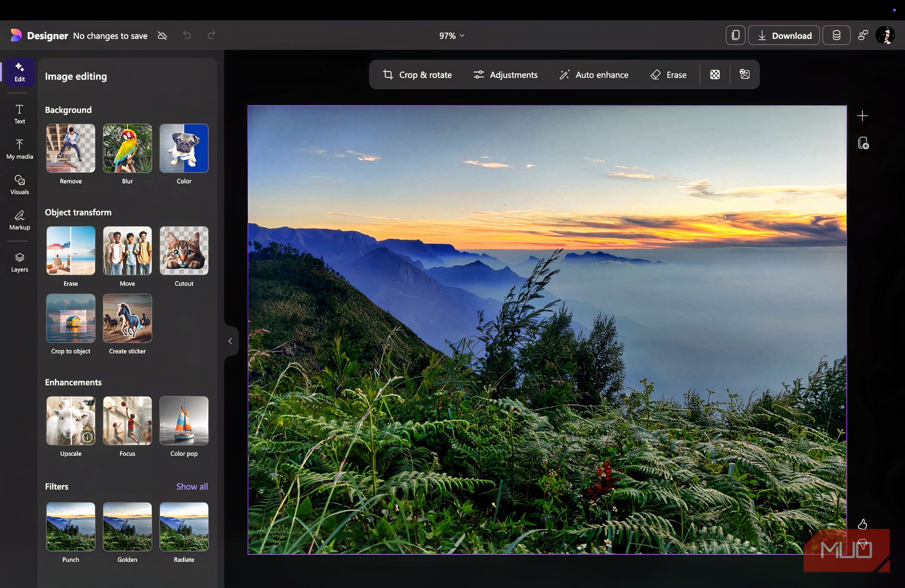Click the info icon on Upscale thumbnail
Viewport: 905px width, 588px height.
click(87, 437)
